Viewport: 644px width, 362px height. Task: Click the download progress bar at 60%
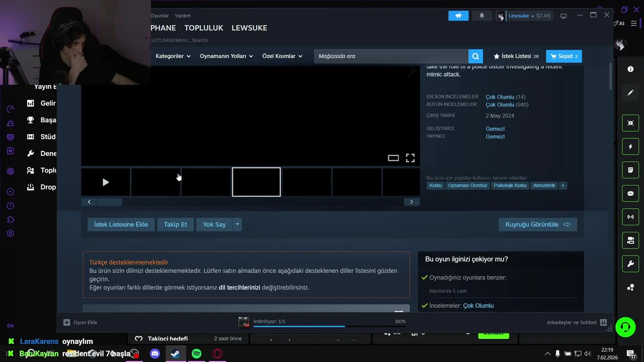click(x=330, y=326)
